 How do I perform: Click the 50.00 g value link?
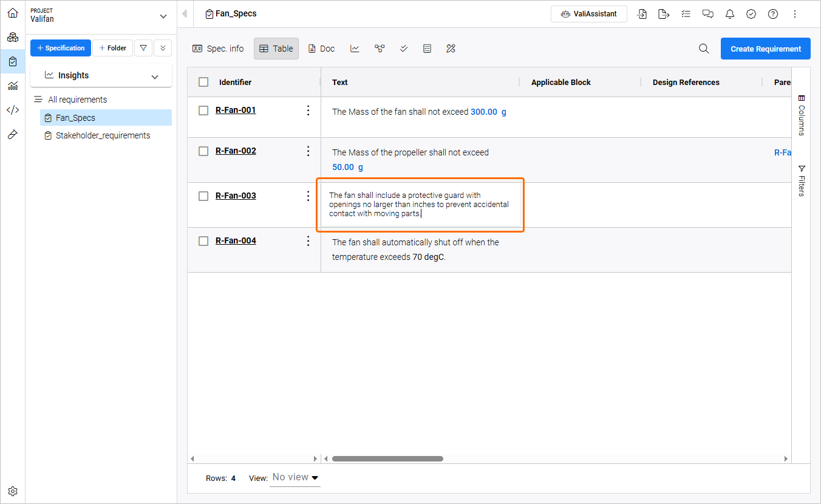coord(347,167)
